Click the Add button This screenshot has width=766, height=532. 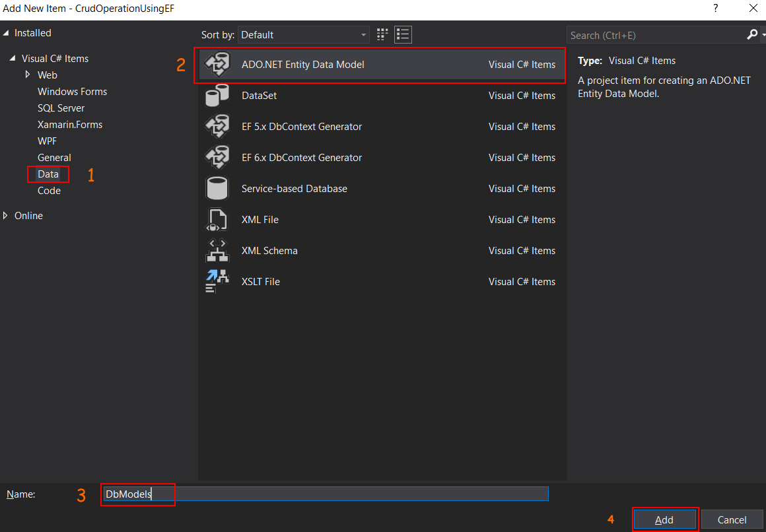point(664,519)
